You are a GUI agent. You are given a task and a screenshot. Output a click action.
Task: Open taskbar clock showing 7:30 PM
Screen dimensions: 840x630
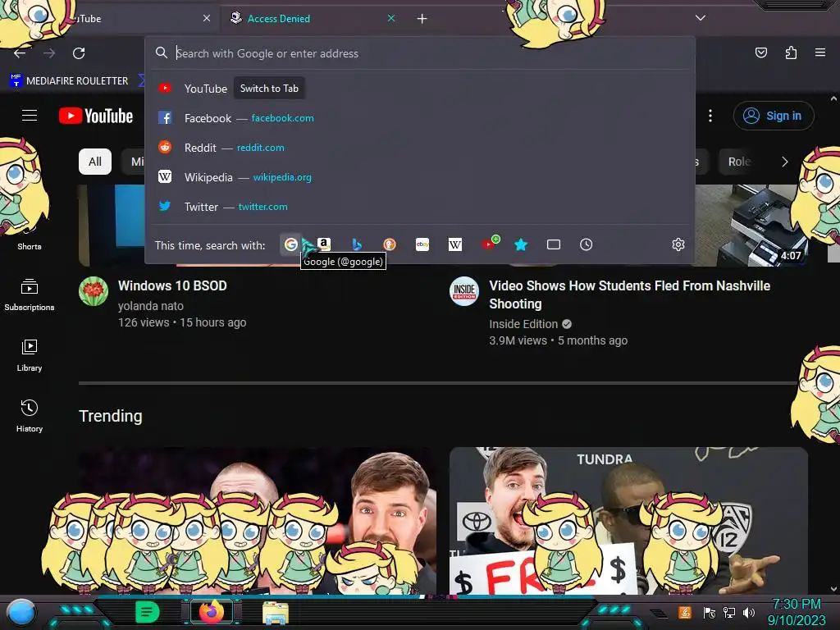pyautogui.click(x=797, y=612)
